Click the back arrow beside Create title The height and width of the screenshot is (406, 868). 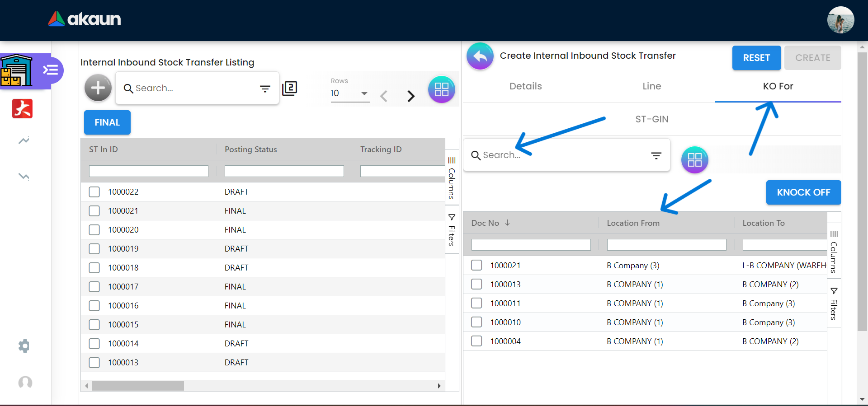[x=480, y=56]
